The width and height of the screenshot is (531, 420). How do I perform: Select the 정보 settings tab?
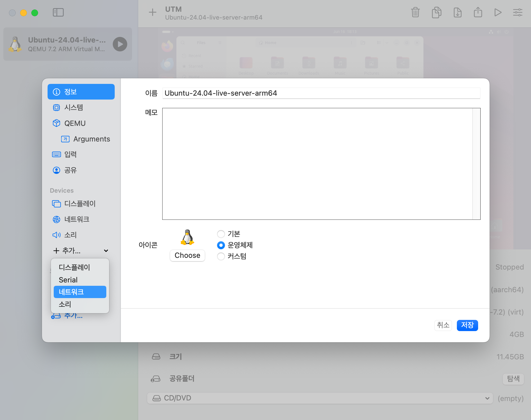[x=81, y=92]
